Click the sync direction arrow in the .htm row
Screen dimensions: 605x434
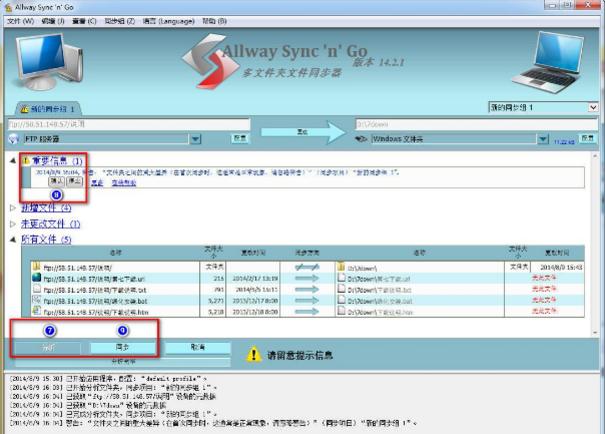307,311
